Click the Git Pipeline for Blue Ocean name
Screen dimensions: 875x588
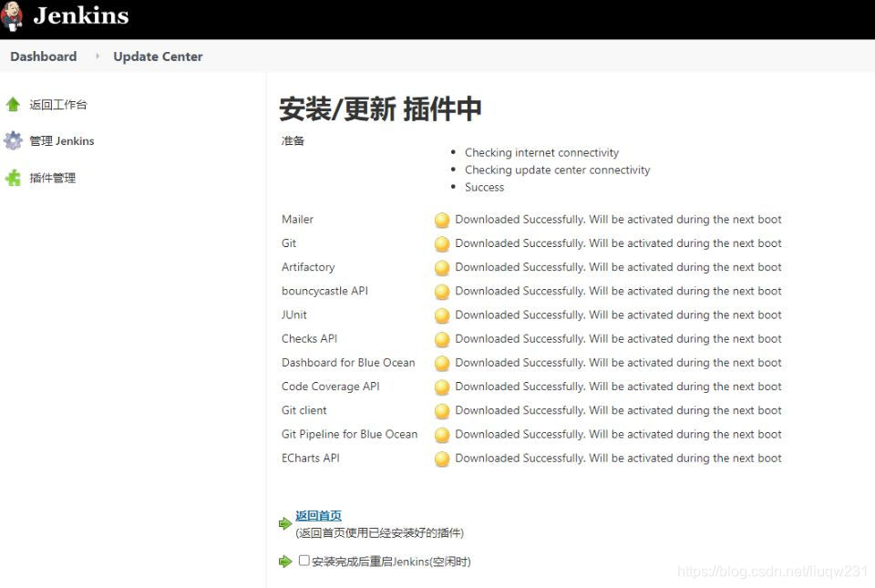coord(349,434)
